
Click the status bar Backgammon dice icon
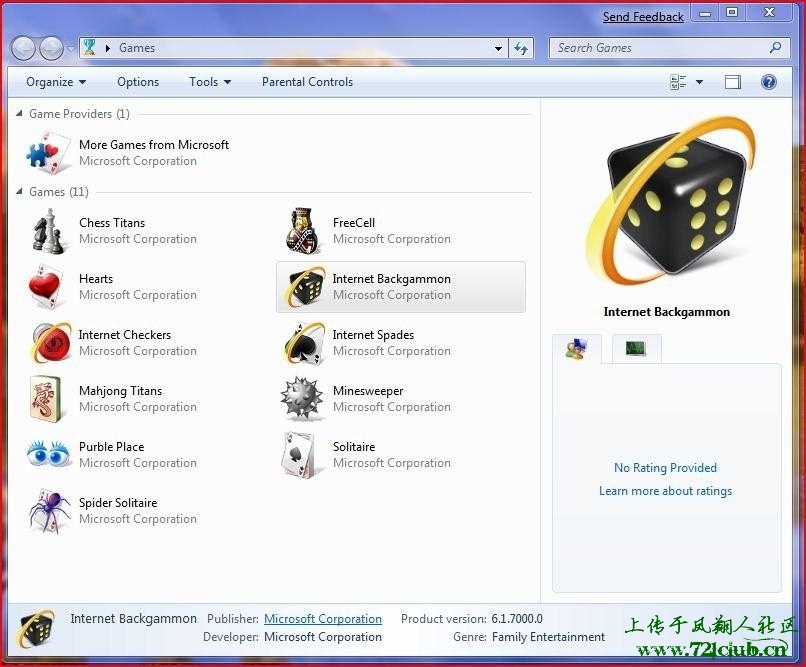point(35,629)
